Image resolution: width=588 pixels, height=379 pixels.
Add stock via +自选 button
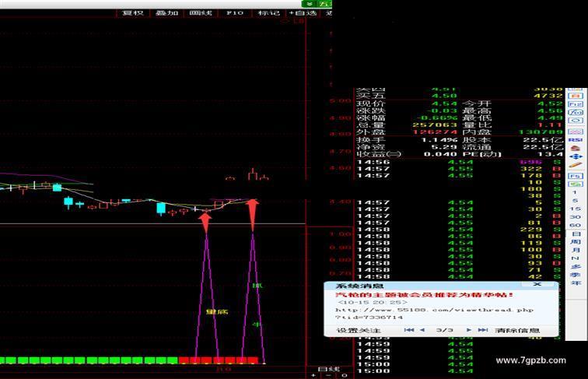click(303, 13)
